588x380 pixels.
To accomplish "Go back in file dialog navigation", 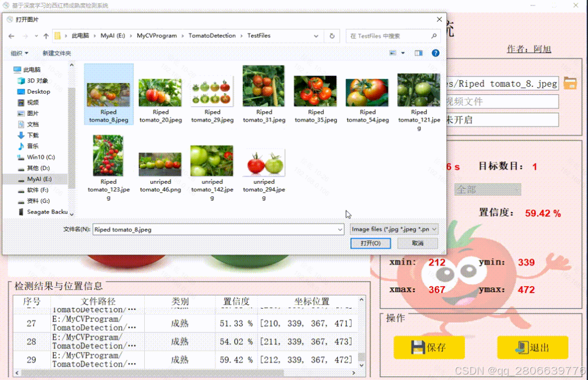I will (x=12, y=36).
